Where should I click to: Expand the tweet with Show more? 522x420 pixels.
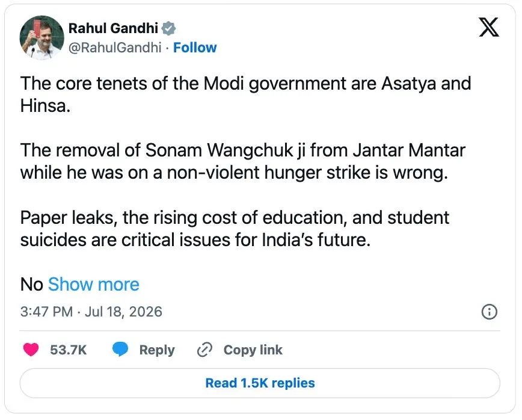[x=94, y=285]
